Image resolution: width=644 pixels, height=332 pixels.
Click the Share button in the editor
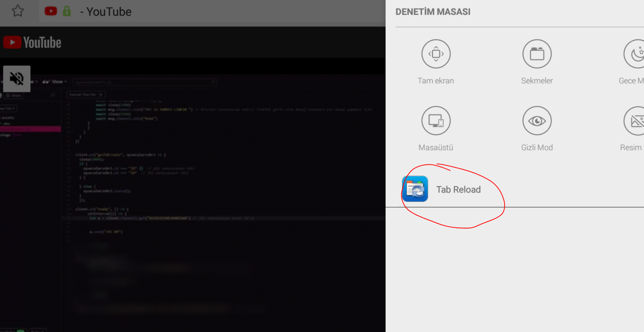(14, 95)
